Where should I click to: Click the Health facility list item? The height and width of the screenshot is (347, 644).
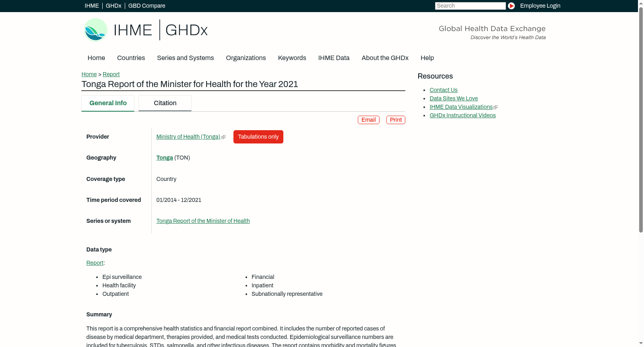click(x=119, y=286)
